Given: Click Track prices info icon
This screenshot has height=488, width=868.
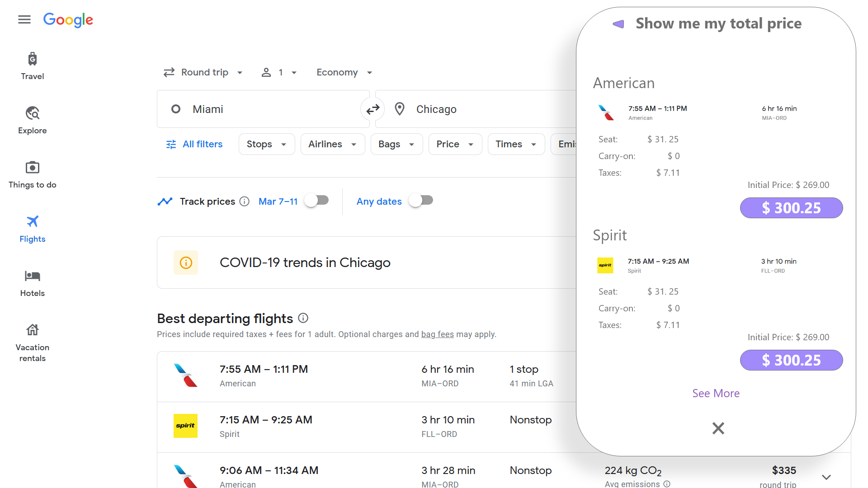Looking at the screenshot, I should [245, 202].
